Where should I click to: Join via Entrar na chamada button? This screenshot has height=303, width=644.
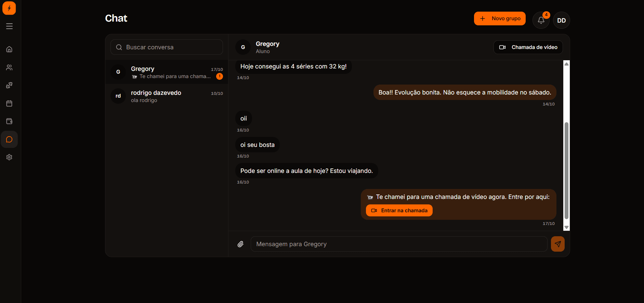399,211
